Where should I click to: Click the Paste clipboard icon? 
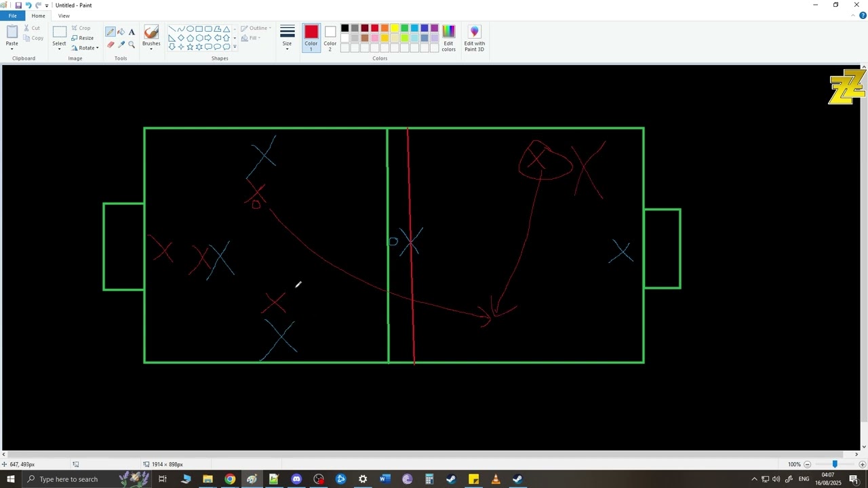click(12, 32)
